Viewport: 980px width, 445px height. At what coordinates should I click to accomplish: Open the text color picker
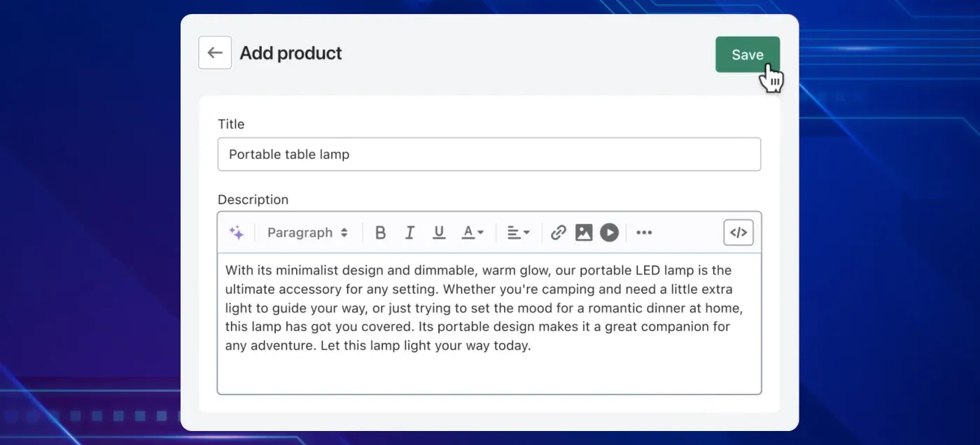click(472, 233)
